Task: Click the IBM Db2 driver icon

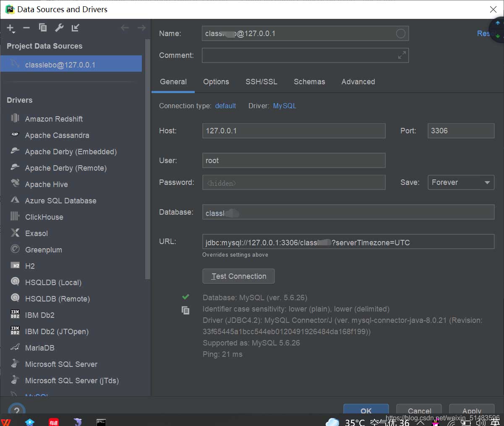Action: 15,314
